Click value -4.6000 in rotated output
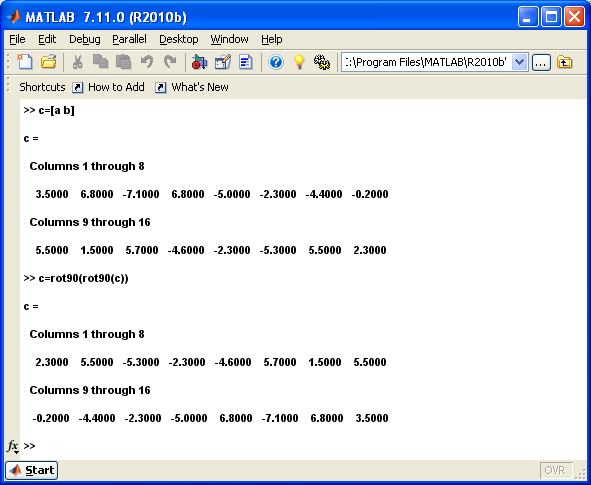 [233, 362]
